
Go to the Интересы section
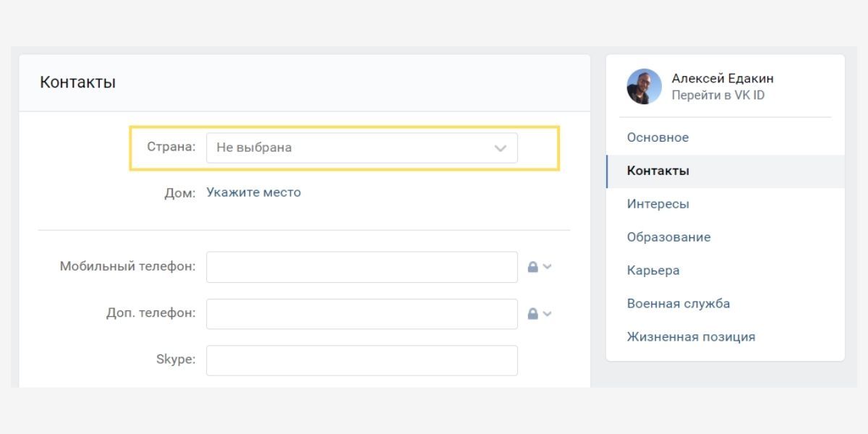point(658,204)
